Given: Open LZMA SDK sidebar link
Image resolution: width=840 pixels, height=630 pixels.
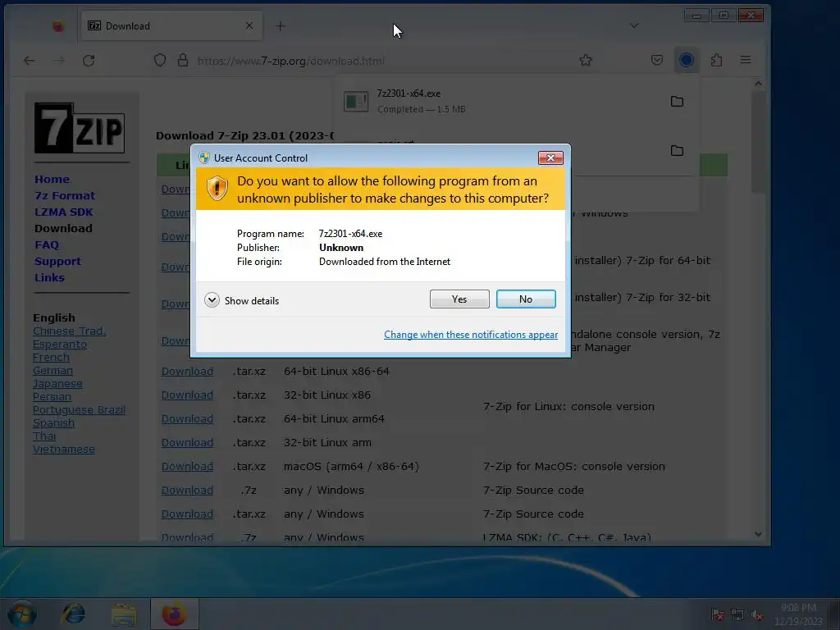Looking at the screenshot, I should (64, 212).
